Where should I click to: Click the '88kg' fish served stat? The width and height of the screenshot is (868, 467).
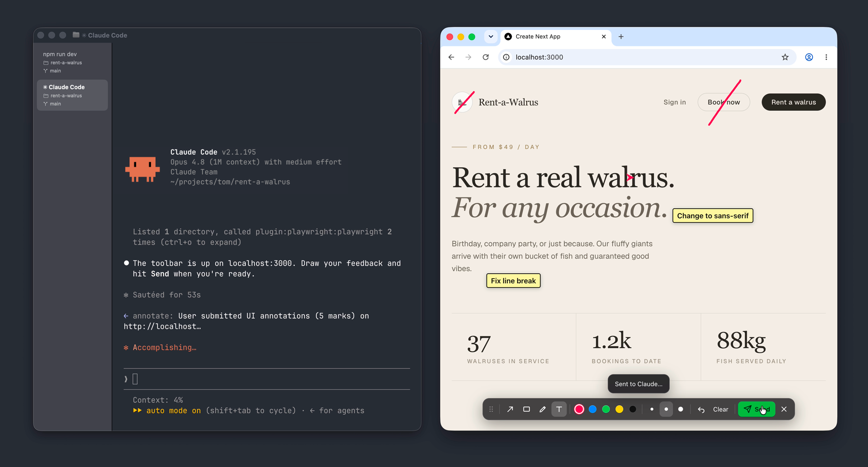[741, 341]
